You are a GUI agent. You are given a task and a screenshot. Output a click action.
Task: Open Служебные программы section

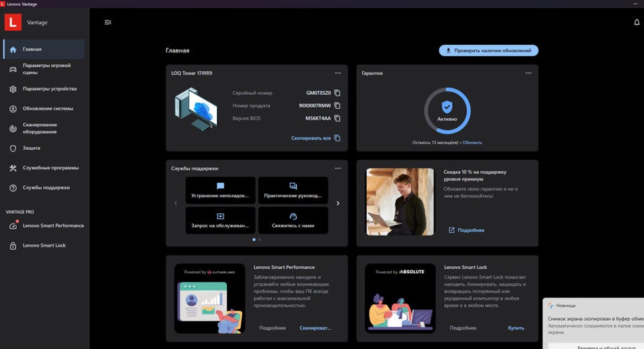click(44, 168)
